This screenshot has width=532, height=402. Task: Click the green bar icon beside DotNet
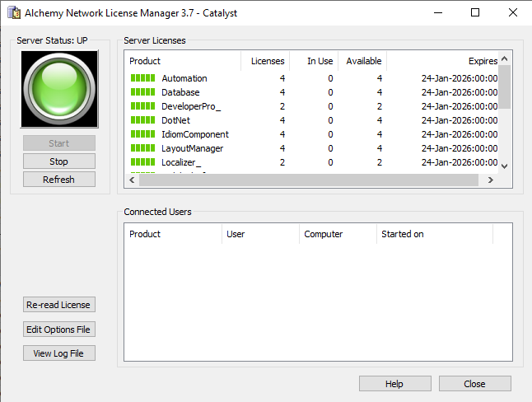pos(142,119)
